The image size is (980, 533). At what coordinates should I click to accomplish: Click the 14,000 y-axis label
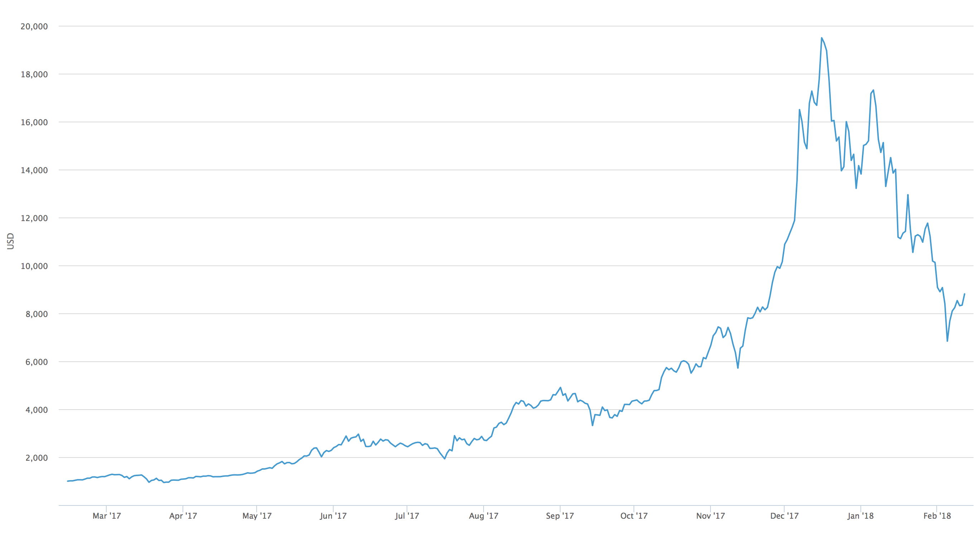pyautogui.click(x=34, y=170)
